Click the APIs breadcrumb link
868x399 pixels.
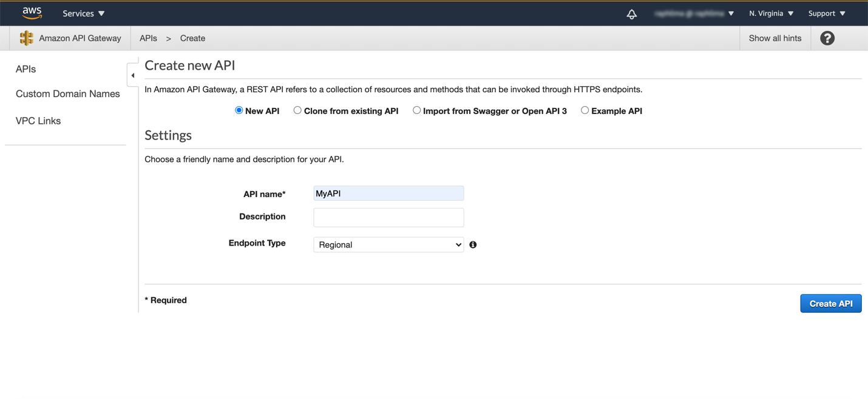pyautogui.click(x=148, y=38)
